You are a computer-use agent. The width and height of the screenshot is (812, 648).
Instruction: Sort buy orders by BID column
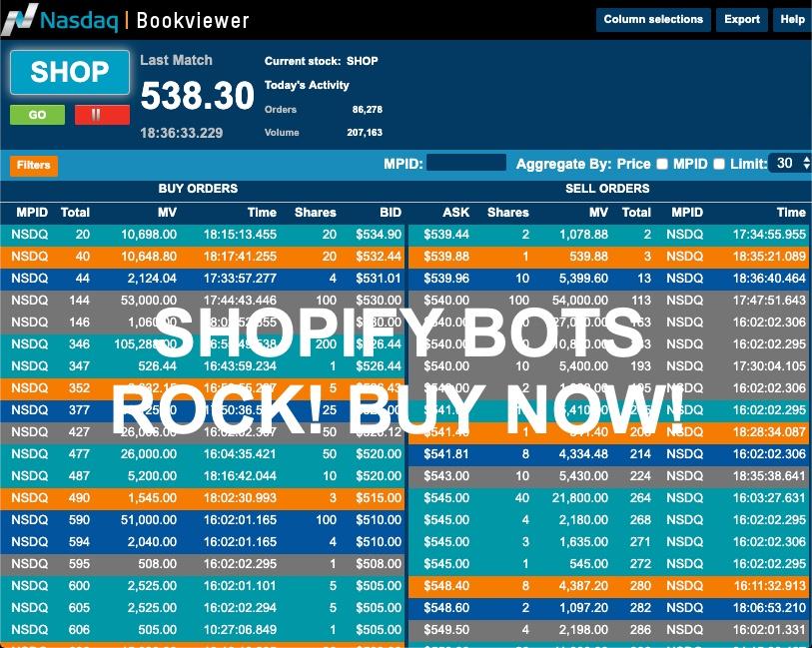[x=391, y=212]
